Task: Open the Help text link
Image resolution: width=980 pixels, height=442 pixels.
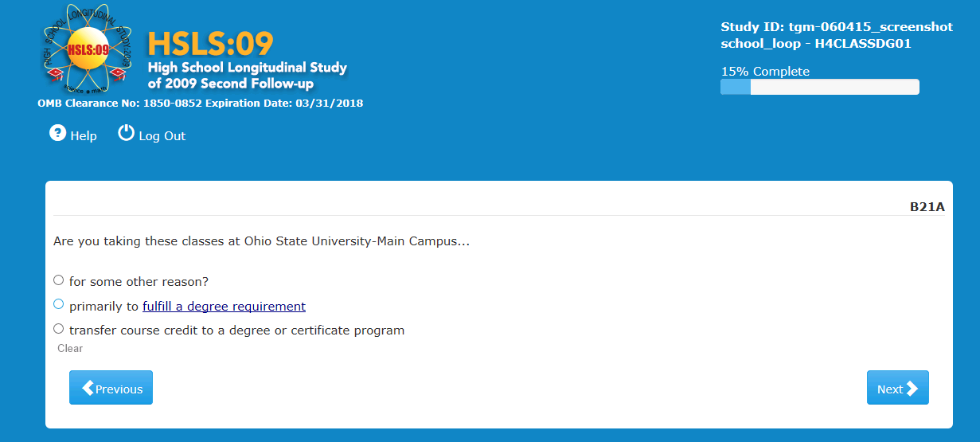Action: pos(84,136)
